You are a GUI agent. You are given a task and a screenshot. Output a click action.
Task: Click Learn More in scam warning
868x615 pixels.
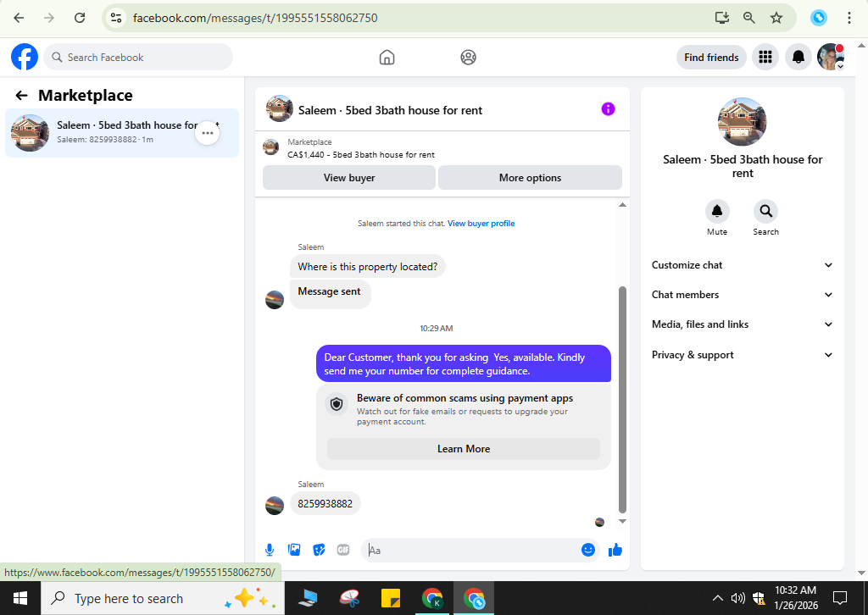click(464, 449)
